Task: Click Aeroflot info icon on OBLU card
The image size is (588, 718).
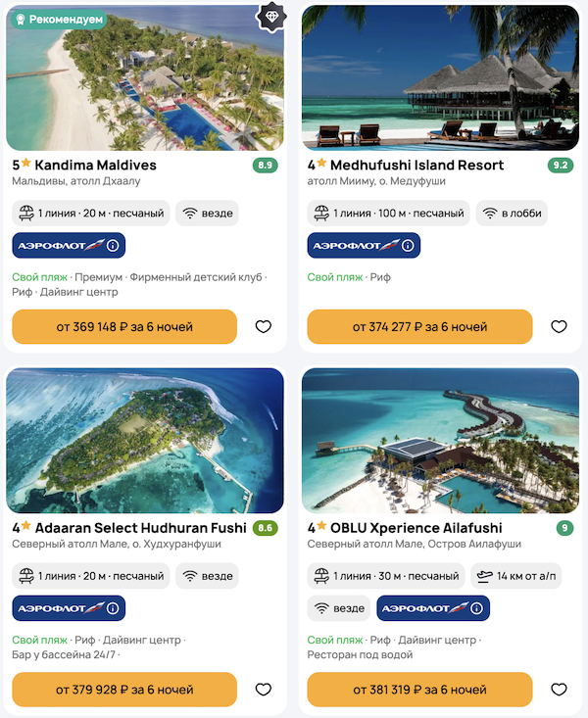Action: tap(477, 608)
